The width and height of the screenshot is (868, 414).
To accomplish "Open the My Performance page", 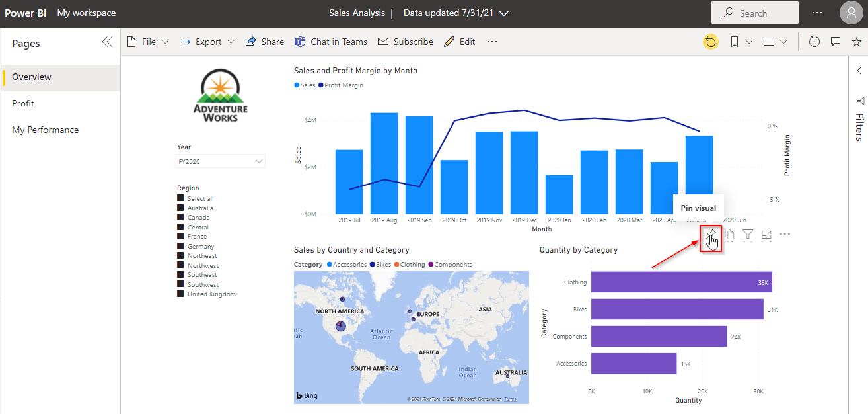I will [45, 130].
